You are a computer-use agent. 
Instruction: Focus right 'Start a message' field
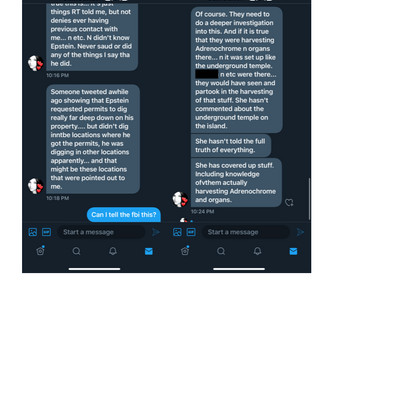(x=246, y=232)
